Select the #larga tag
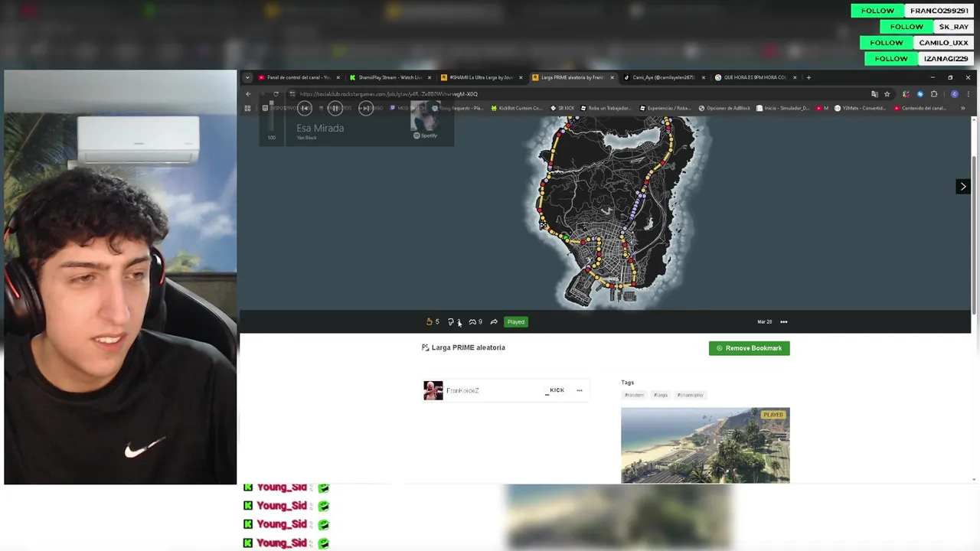Viewport: 980px width, 551px height. 661,395
